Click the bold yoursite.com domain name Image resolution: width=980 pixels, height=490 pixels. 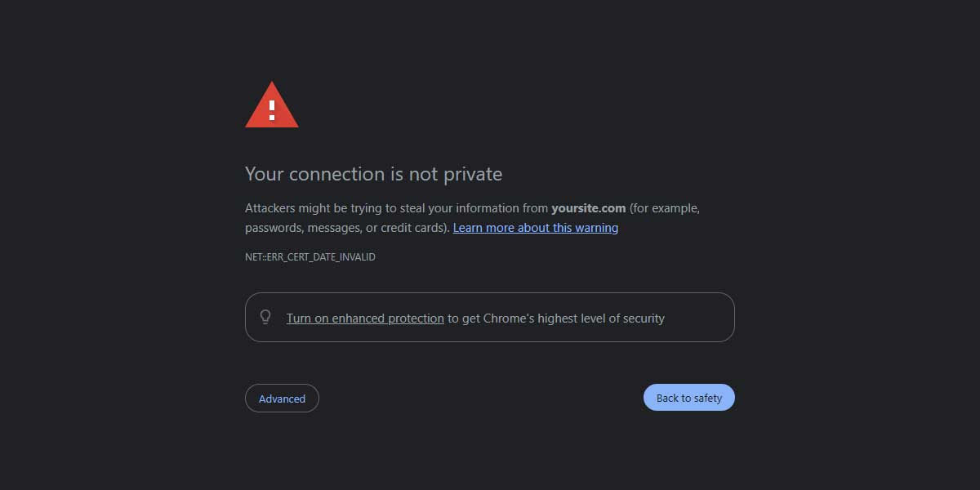pos(588,208)
